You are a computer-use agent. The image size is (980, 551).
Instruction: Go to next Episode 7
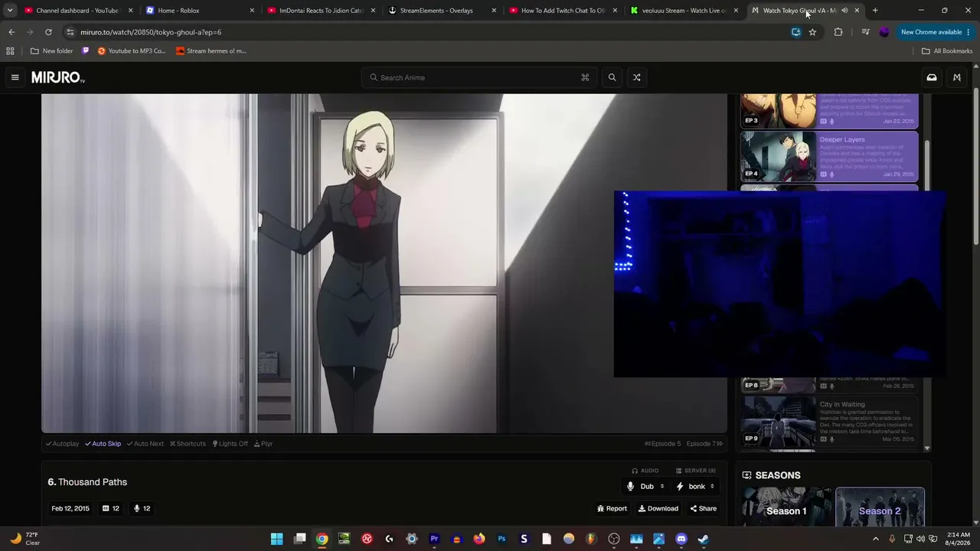tap(704, 444)
